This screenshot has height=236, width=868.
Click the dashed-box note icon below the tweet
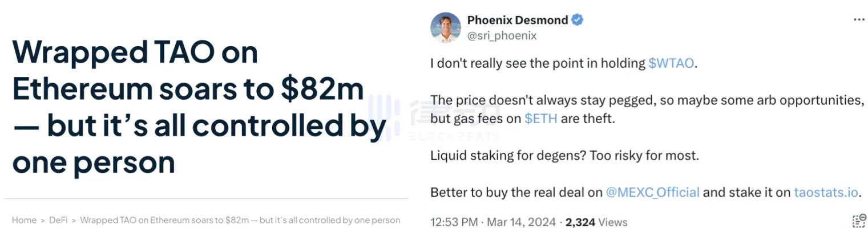tap(858, 222)
